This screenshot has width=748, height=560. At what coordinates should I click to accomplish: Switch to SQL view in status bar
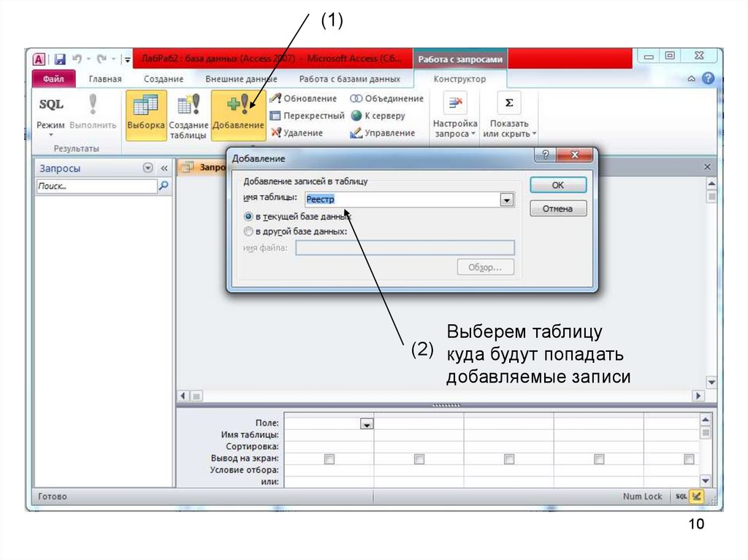tap(681, 496)
